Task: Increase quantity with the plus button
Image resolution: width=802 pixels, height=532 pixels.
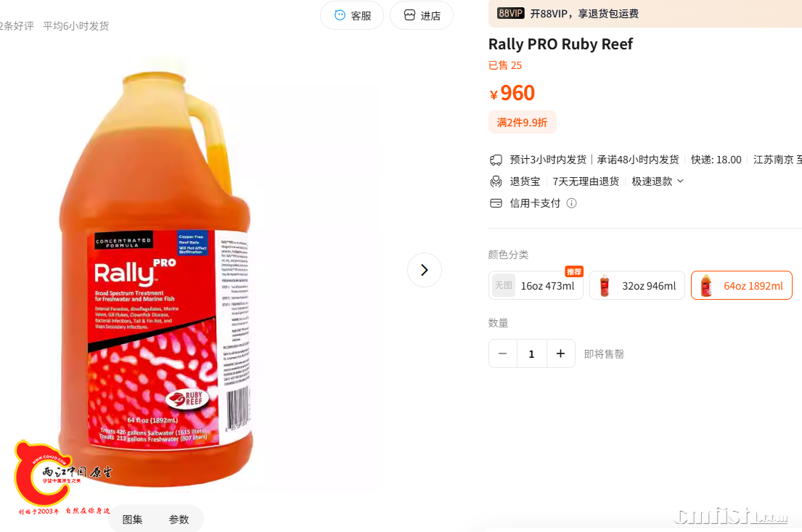Action: point(560,353)
